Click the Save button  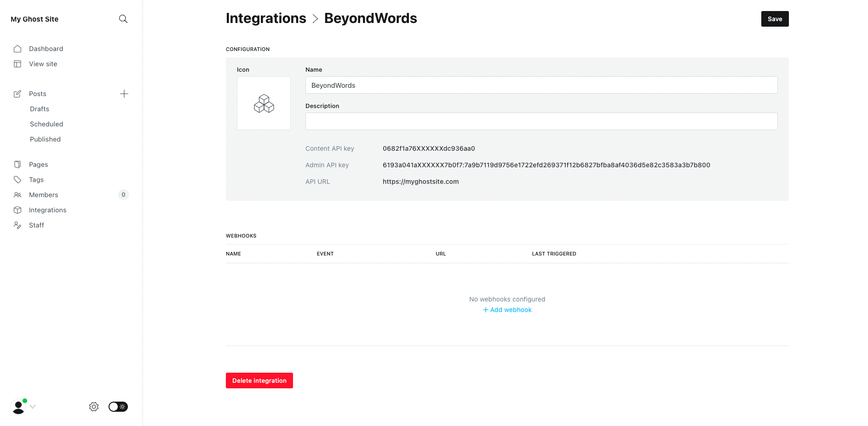click(775, 19)
